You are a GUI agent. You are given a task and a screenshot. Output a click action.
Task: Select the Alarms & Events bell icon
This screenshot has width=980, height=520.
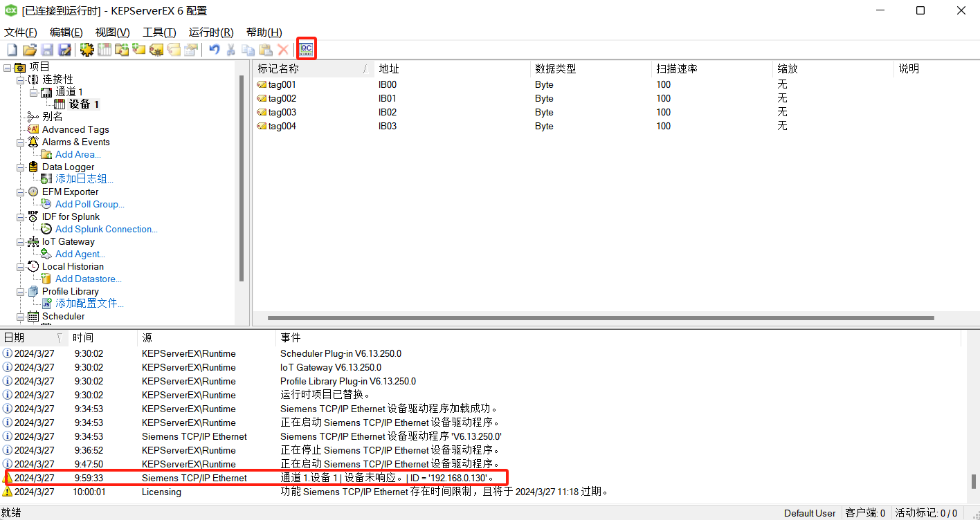coord(33,142)
